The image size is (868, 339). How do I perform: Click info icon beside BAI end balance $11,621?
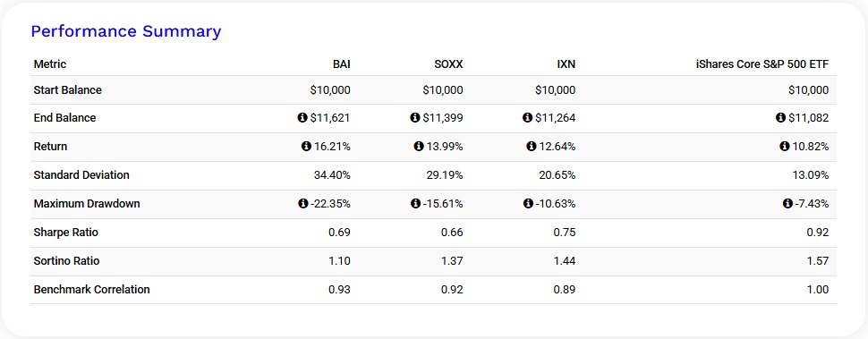(302, 118)
